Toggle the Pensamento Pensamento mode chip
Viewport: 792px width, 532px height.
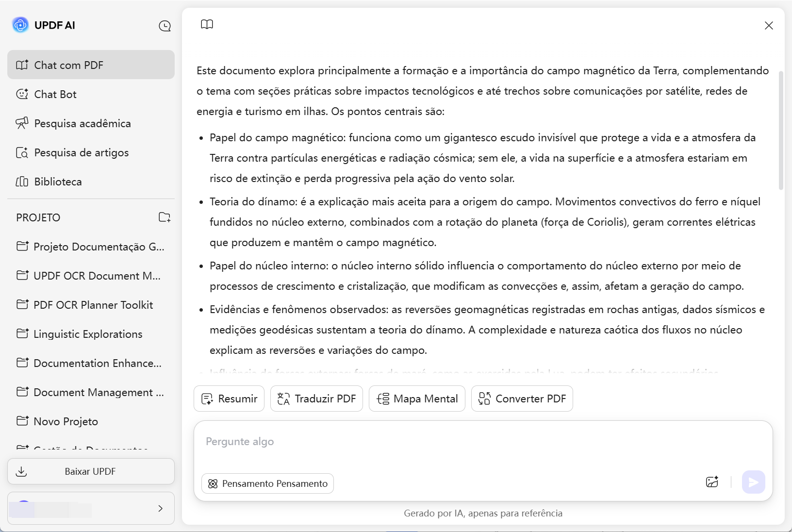(x=267, y=483)
